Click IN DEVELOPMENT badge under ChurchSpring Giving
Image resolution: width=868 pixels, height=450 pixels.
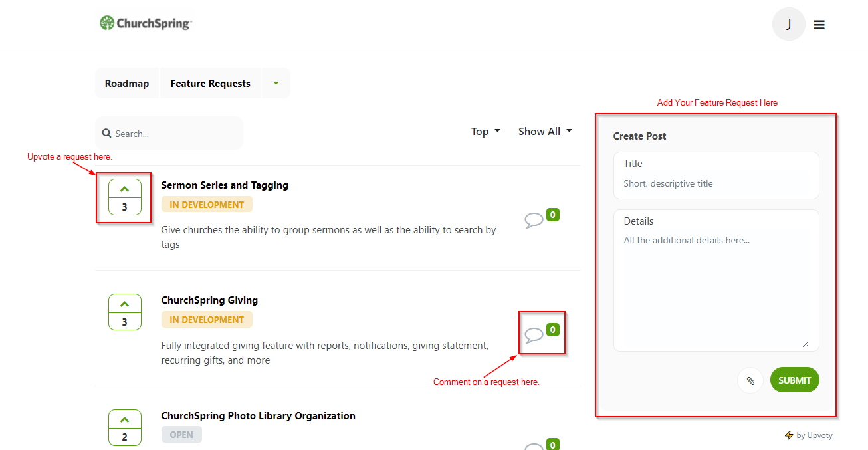click(x=207, y=320)
